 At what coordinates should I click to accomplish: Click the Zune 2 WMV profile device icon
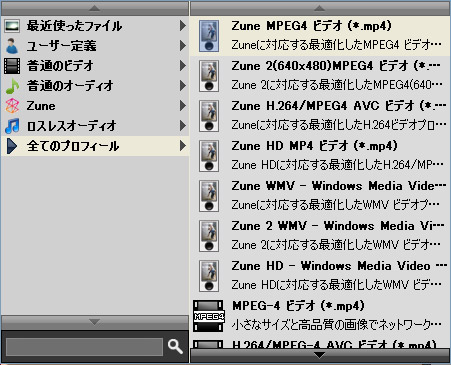click(209, 236)
